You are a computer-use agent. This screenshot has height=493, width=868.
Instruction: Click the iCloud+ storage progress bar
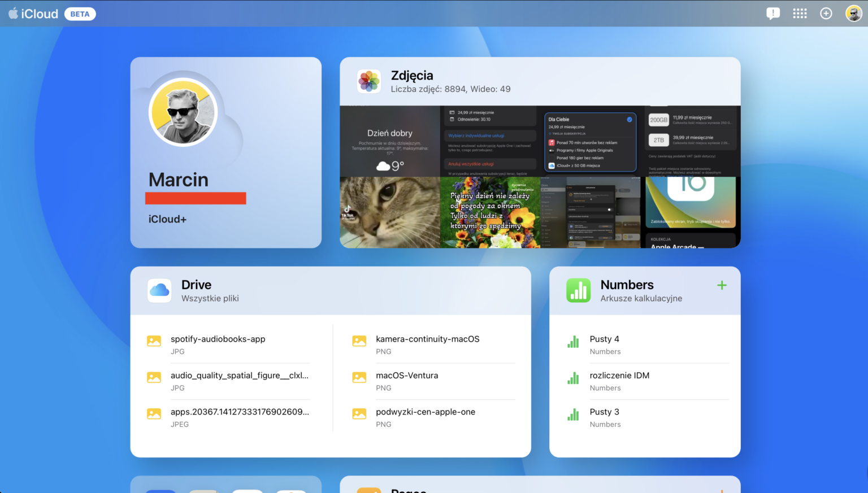tap(196, 198)
